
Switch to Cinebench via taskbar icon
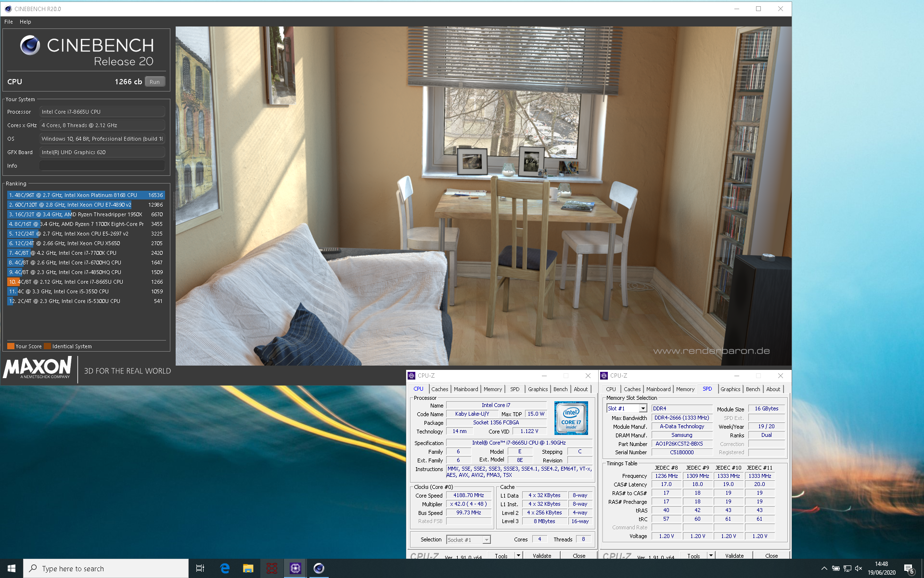click(319, 568)
